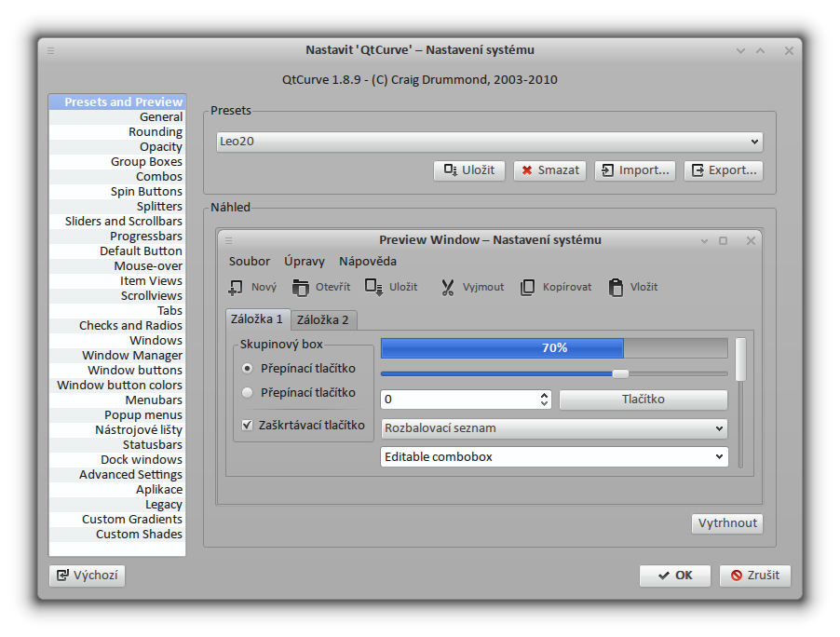Click the Výchozí defaults button
The height and width of the screenshot is (637, 840).
87,576
